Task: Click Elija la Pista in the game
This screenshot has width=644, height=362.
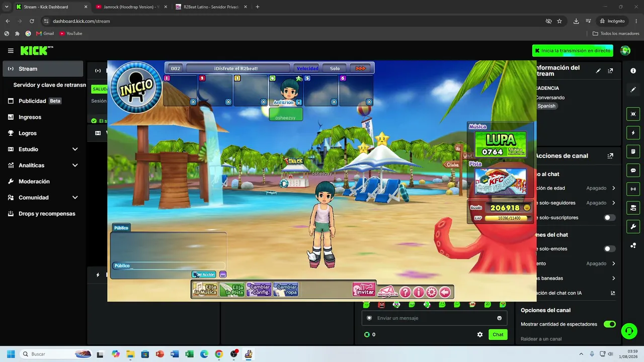Action: [232, 290]
